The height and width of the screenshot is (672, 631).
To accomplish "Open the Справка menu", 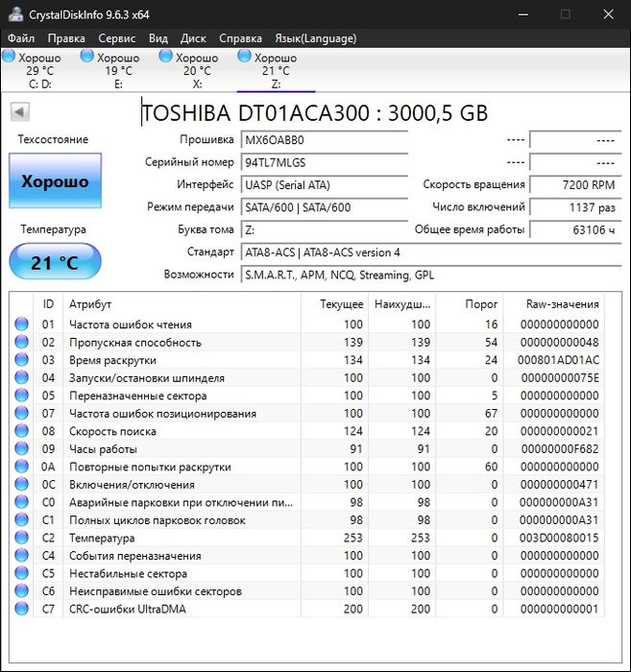I will [240, 38].
